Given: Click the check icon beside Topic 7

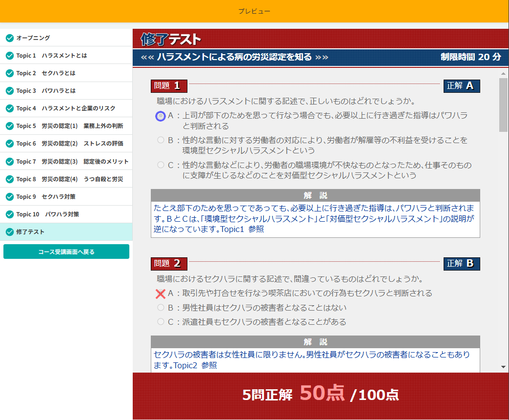Looking at the screenshot, I should pos(10,162).
